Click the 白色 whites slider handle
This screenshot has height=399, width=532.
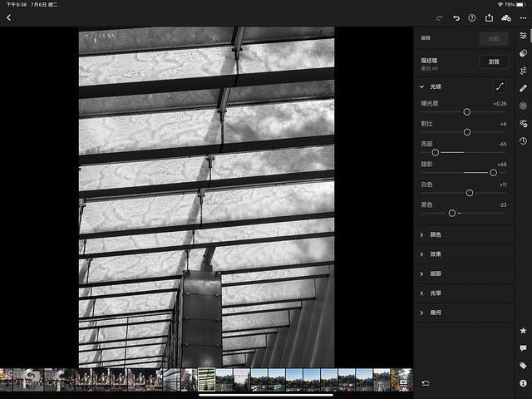470,193
